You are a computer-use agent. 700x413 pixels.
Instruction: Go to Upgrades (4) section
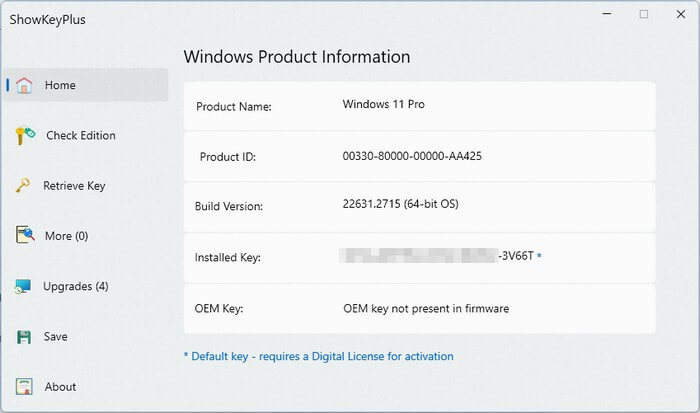click(x=76, y=287)
